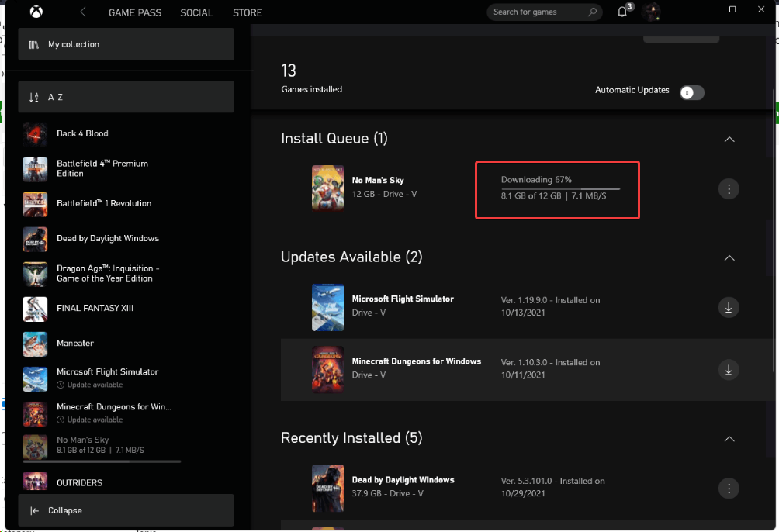Click Microsoft Flight Simulator title in updates
This screenshot has height=532, width=779.
pos(403,299)
